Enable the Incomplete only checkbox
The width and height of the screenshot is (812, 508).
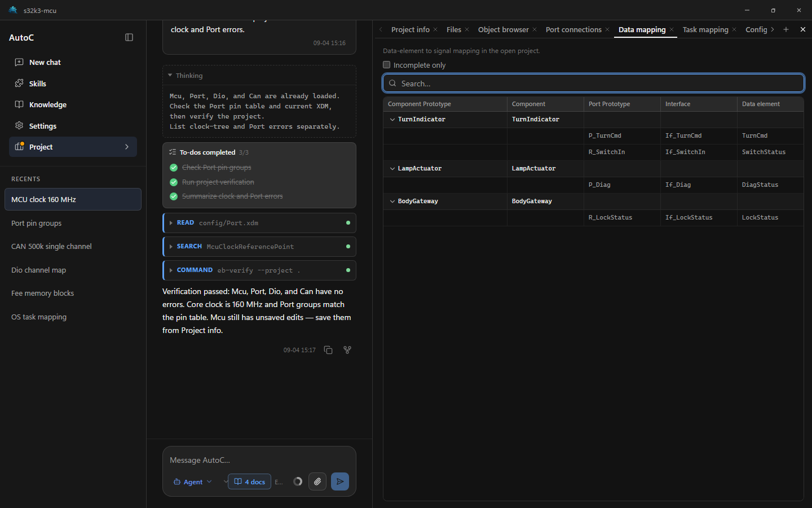[387, 65]
